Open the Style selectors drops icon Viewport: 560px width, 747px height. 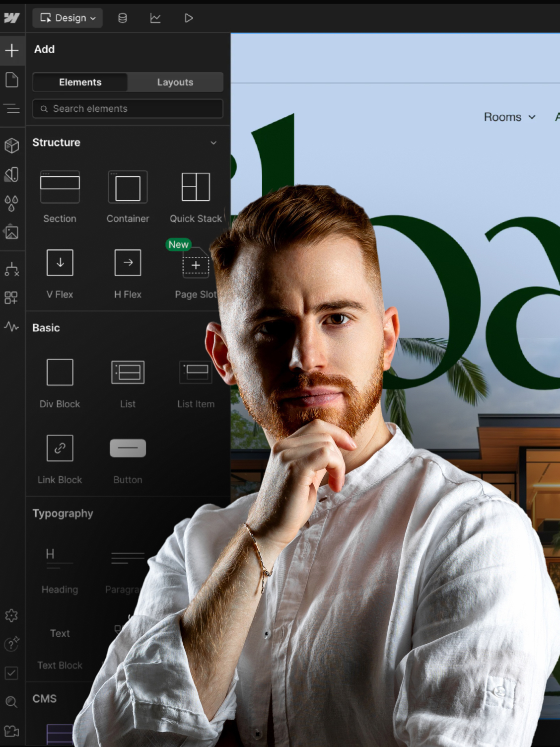click(x=12, y=203)
